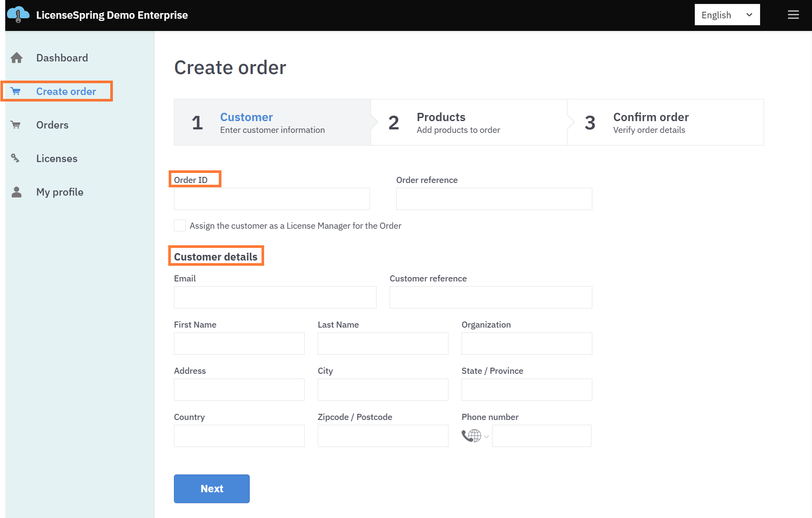
Task: Enable the License Manager assignment checkbox
Action: pyautogui.click(x=180, y=226)
